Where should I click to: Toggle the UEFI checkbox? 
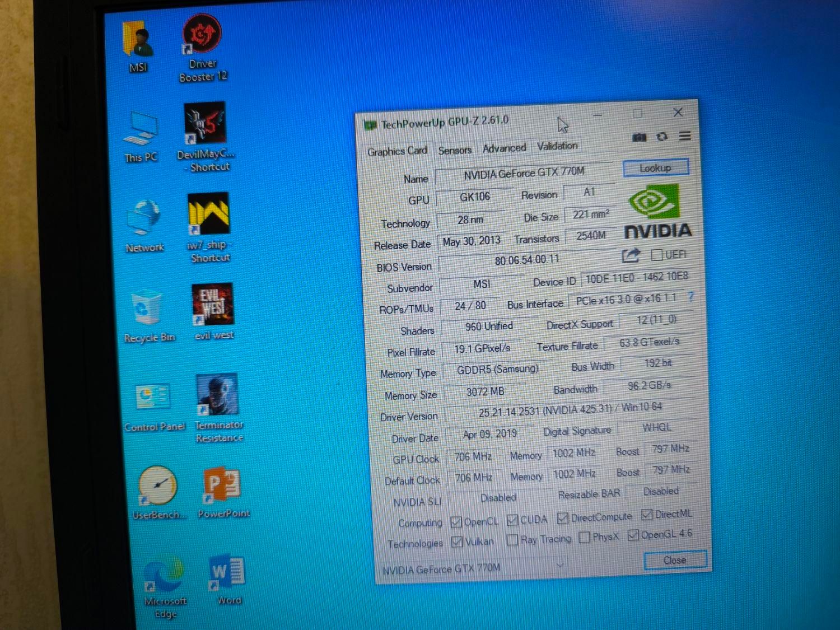click(x=657, y=255)
